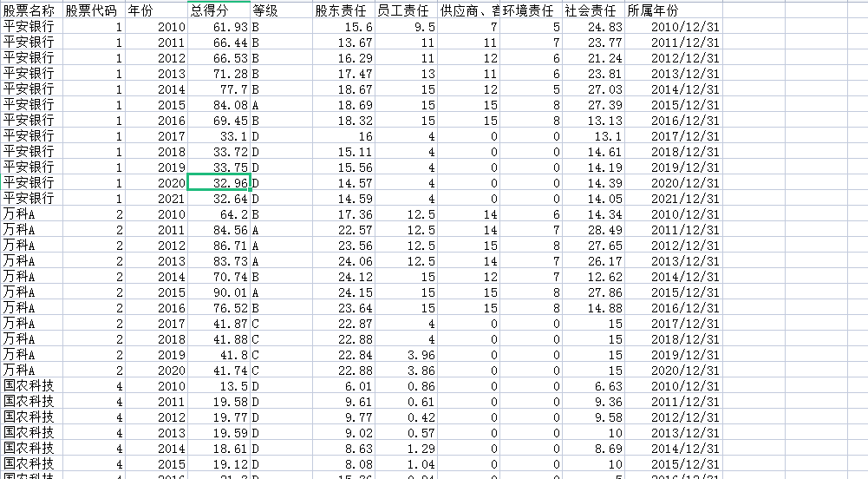Click the social responsibility cell 24.83

click(593, 27)
